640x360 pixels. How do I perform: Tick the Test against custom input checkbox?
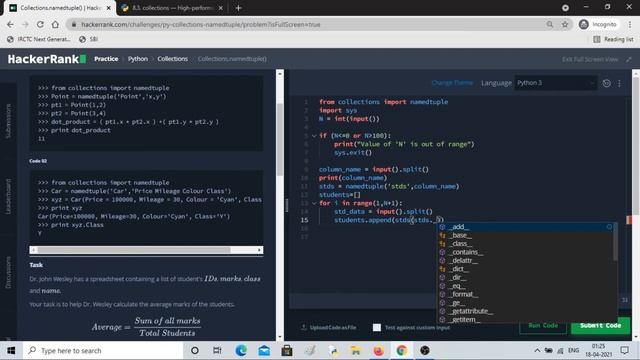click(x=377, y=327)
